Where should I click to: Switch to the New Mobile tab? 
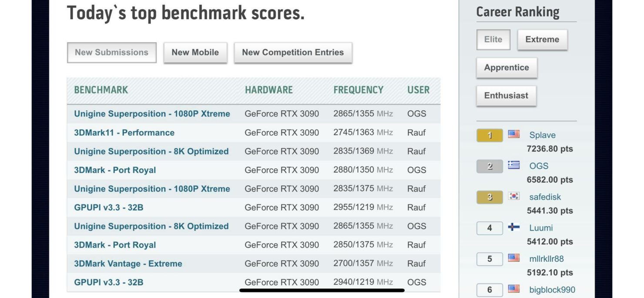click(195, 52)
